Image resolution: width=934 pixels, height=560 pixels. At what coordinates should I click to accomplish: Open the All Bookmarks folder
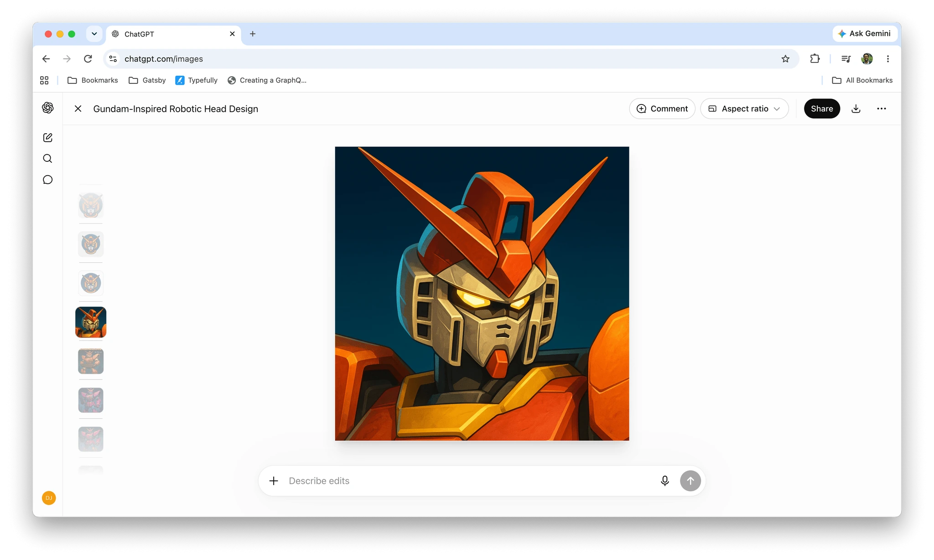point(862,80)
